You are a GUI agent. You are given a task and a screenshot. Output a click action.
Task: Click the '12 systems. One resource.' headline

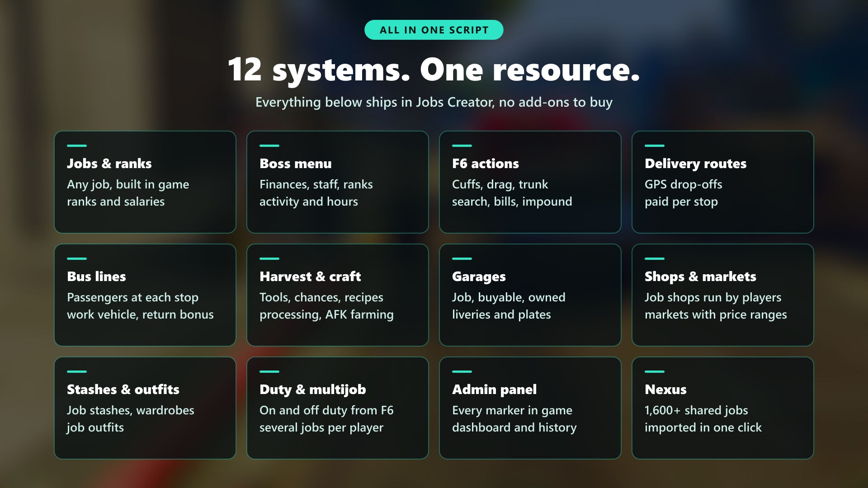click(434, 70)
